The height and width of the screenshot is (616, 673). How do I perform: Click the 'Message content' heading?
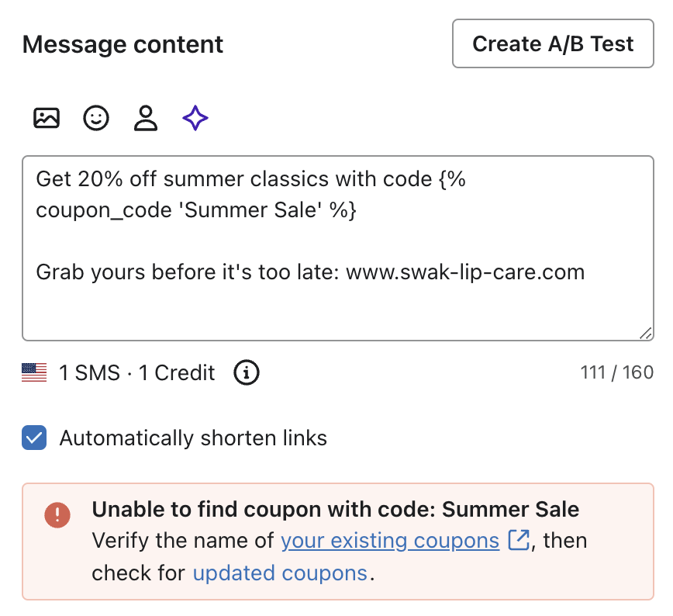(123, 44)
